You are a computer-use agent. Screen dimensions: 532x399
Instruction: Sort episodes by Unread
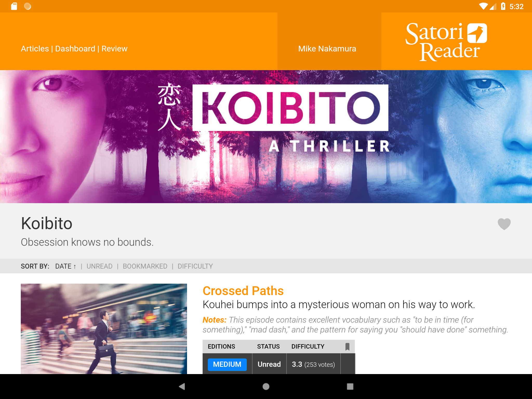[x=99, y=266]
